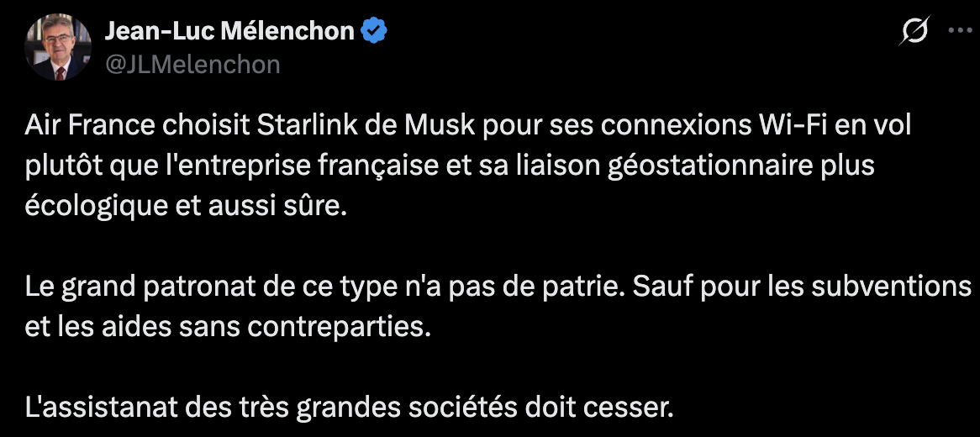
Task: Click Jean-Luc Mélenchon's profile picture
Action: [58, 48]
